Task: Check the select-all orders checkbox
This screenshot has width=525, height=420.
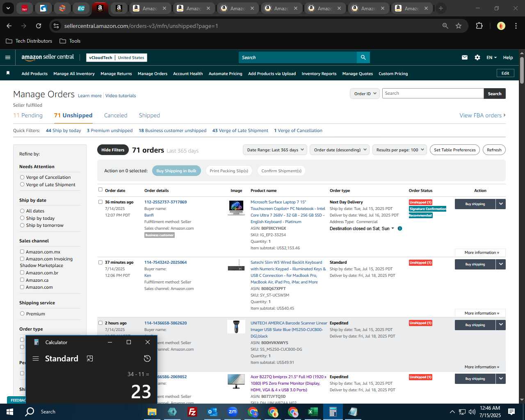Action: [x=100, y=189]
